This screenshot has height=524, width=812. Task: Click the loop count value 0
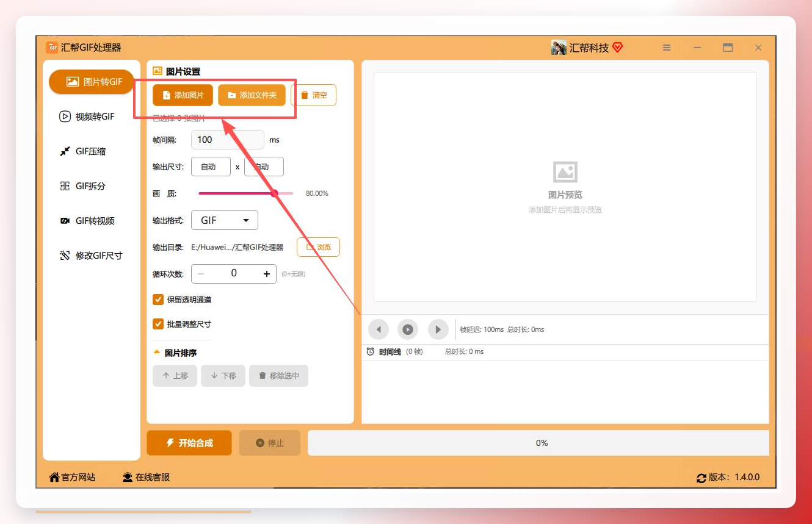click(x=234, y=274)
